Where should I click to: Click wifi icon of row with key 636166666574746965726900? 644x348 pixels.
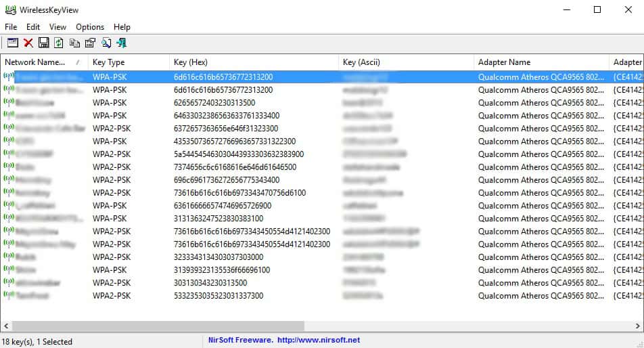[9, 204]
